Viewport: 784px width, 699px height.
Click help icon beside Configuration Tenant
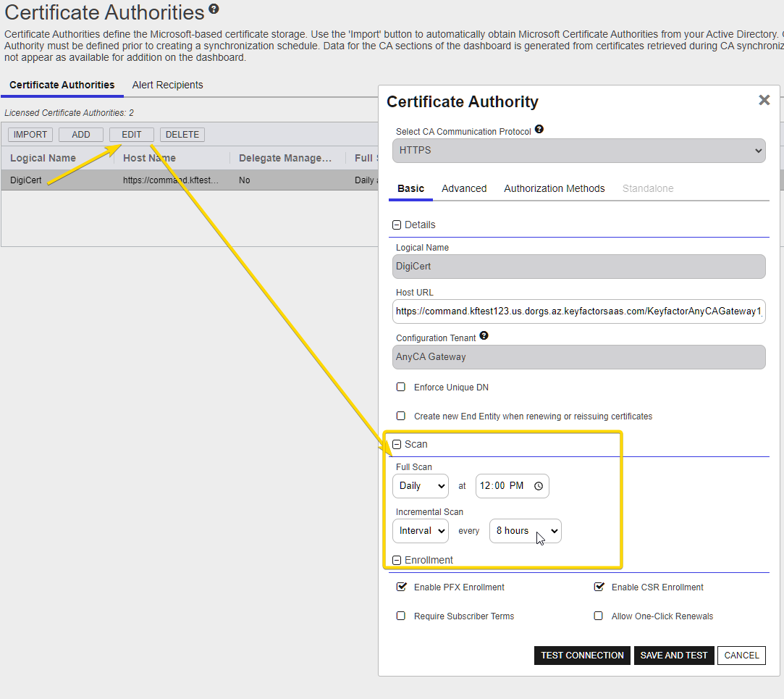pyautogui.click(x=484, y=336)
